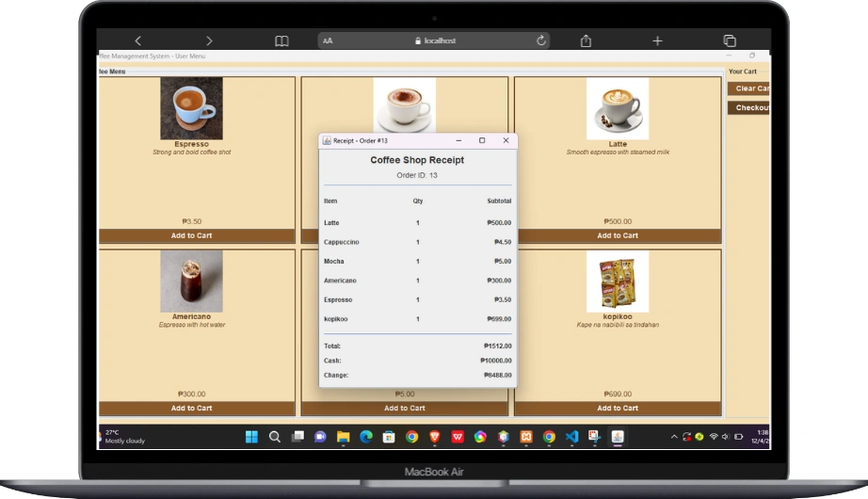Click the Cash ₱10000.00 amount
This screenshot has width=868, height=499.
click(496, 361)
